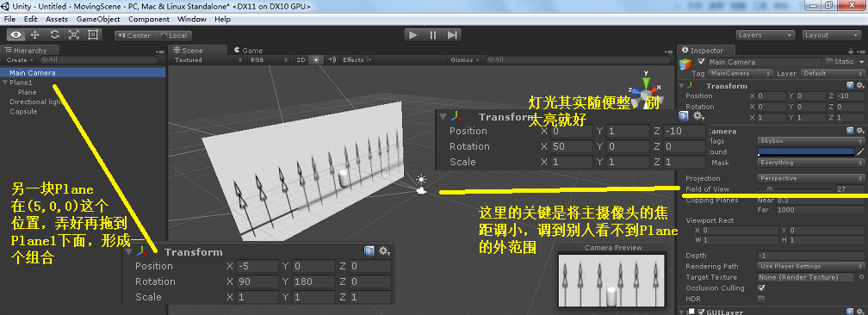Open the GameObject menu
Screen dimensions: 868x315
pos(98,19)
